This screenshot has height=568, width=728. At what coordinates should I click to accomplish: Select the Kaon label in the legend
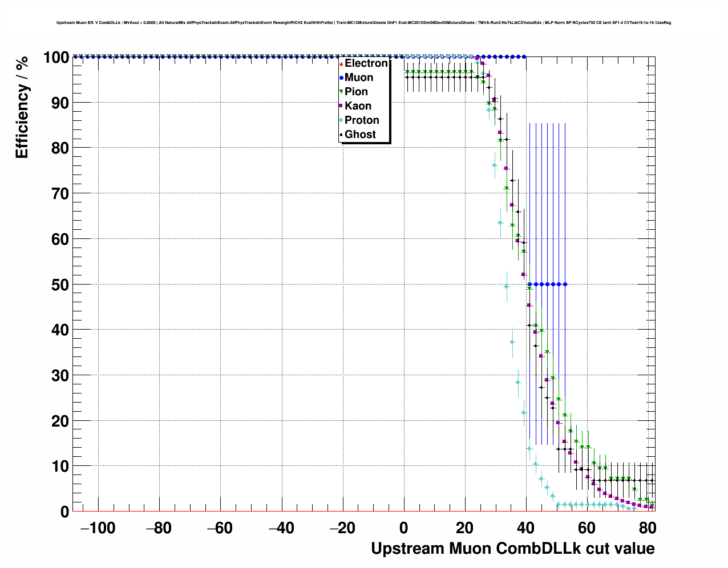358,106
